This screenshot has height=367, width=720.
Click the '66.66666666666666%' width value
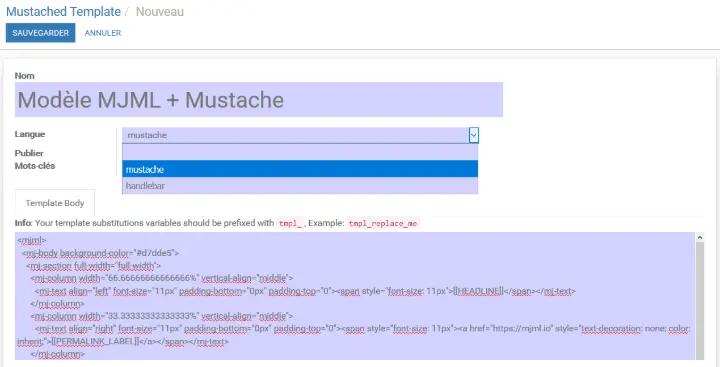point(152,278)
